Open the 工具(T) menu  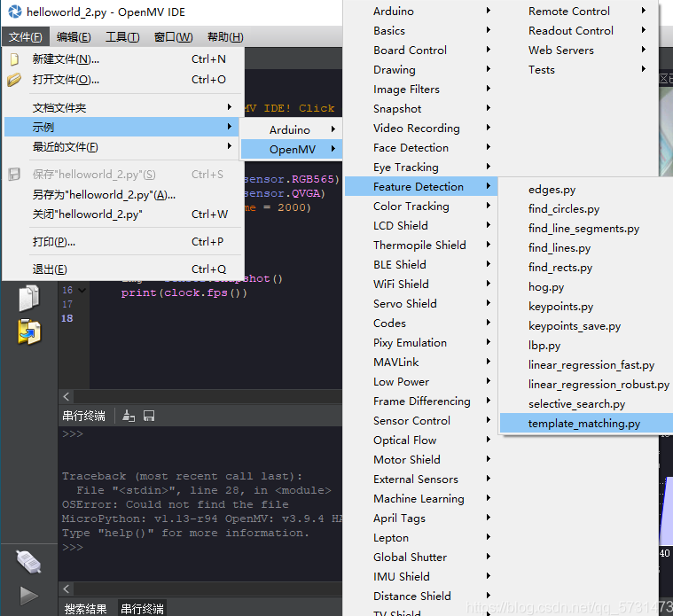(x=122, y=37)
